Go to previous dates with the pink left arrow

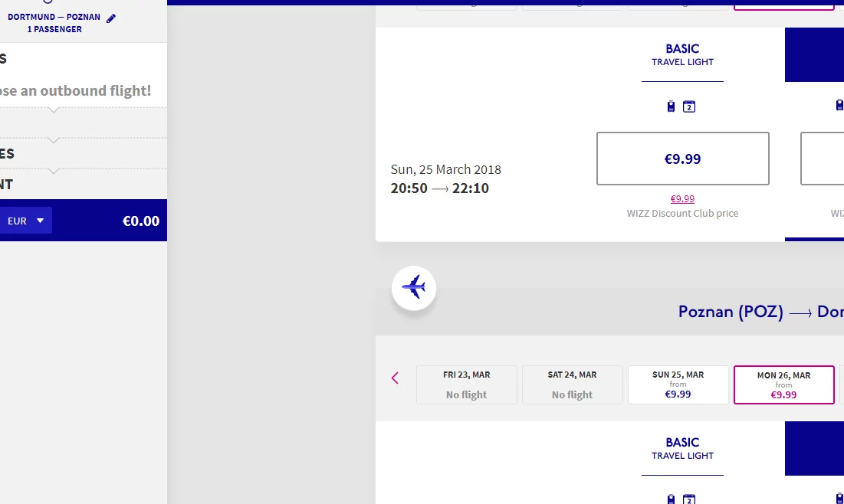pos(395,378)
